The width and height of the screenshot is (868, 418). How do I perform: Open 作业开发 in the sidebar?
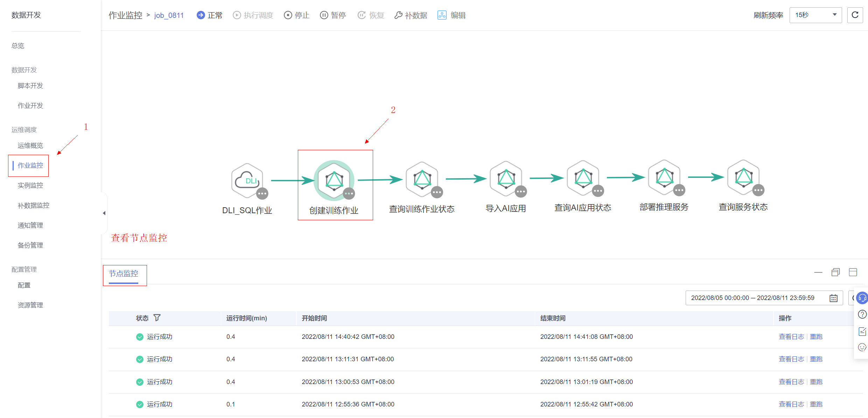click(x=30, y=106)
